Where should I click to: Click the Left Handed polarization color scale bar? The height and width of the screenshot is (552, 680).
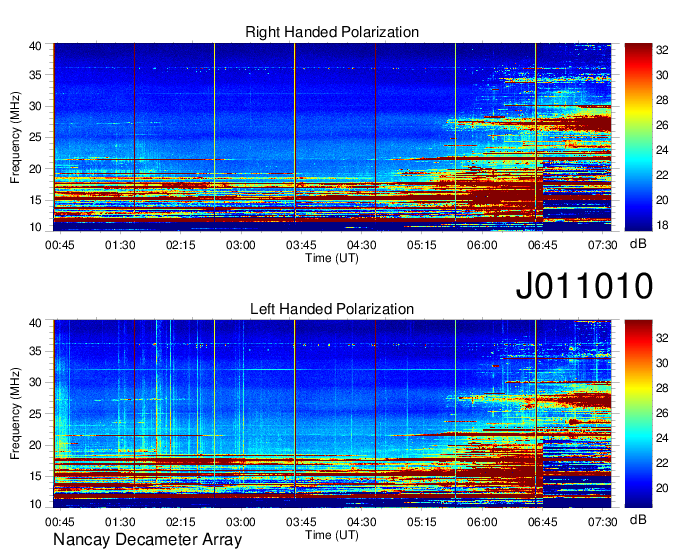coord(638,414)
